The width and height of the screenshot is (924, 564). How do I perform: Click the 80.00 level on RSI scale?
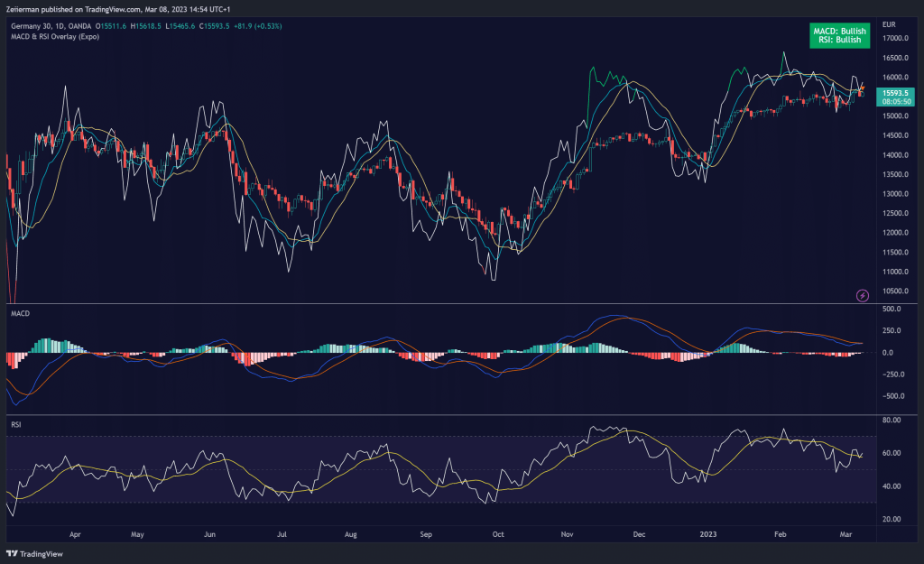tap(893, 421)
